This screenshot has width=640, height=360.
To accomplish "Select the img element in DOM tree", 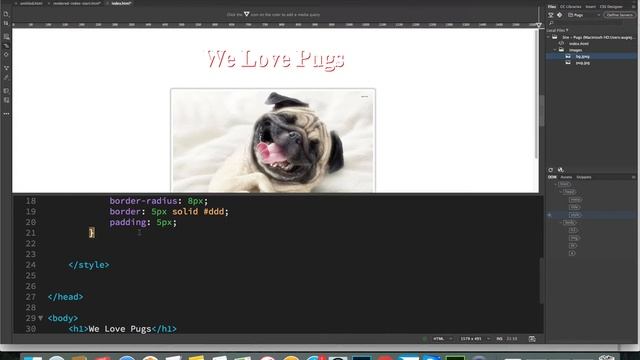I will coord(574,238).
